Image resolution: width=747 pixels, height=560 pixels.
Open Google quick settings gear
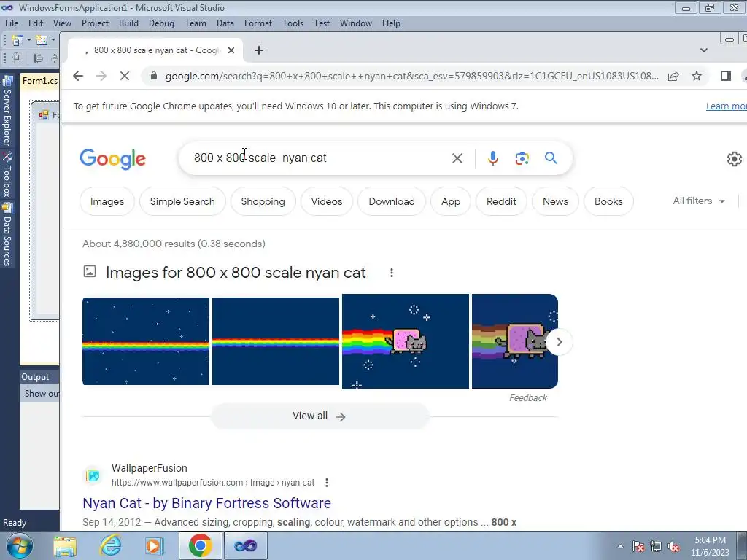coord(734,158)
